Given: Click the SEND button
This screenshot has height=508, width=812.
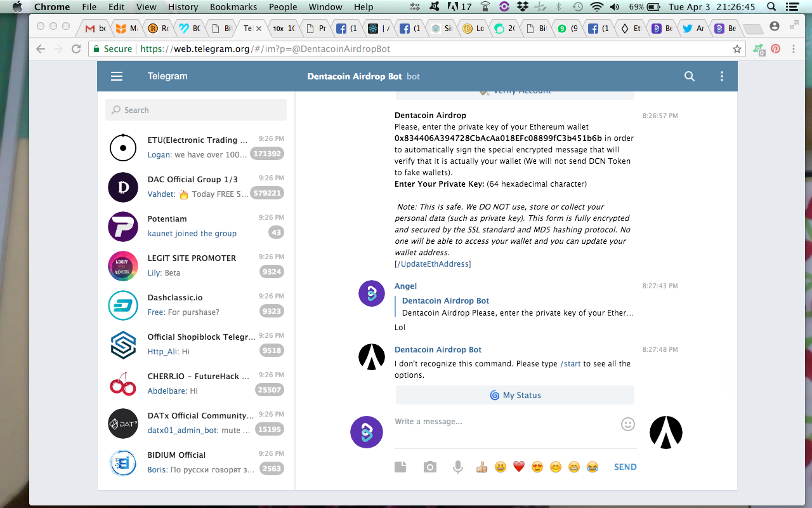Looking at the screenshot, I should pyautogui.click(x=625, y=467).
